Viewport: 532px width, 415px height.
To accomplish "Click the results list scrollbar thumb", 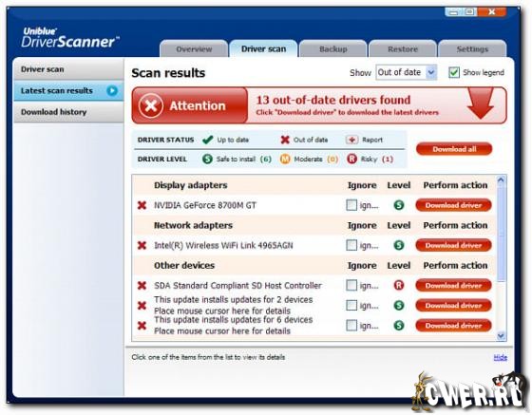I will click(501, 234).
